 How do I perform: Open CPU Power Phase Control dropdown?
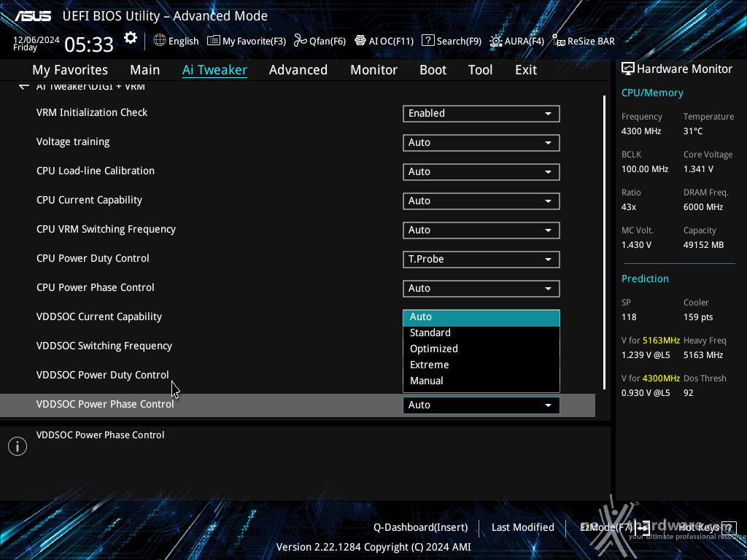click(x=481, y=288)
